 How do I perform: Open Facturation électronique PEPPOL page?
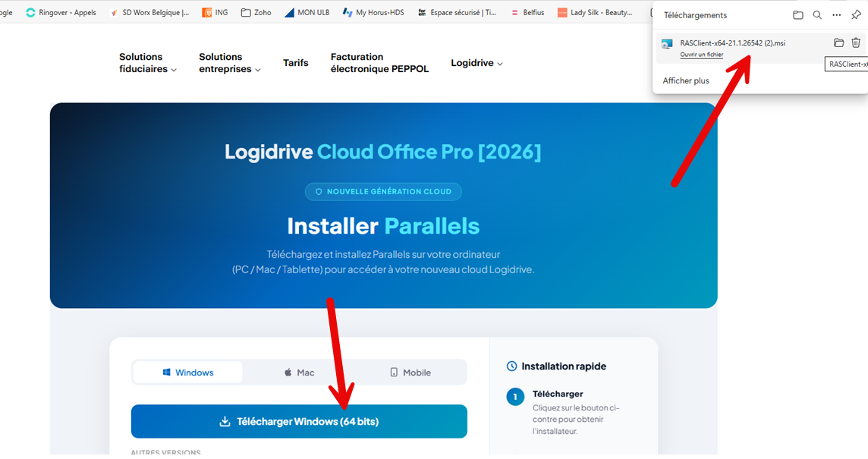379,62
